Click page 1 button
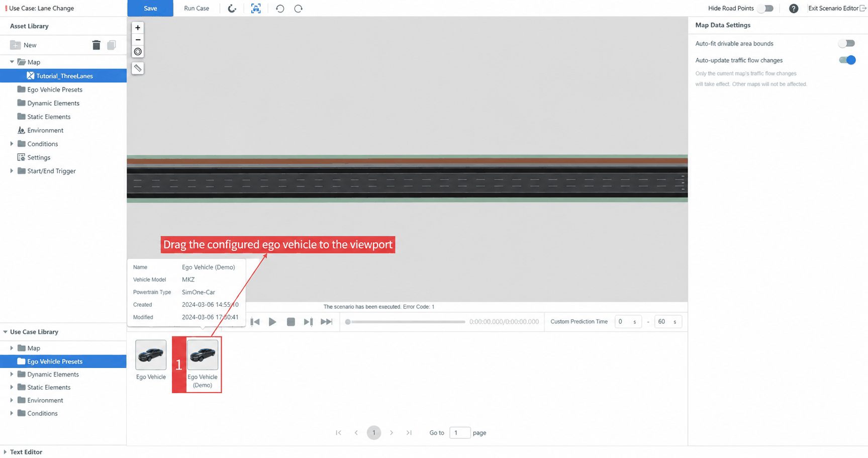The image size is (868, 458). click(374, 433)
